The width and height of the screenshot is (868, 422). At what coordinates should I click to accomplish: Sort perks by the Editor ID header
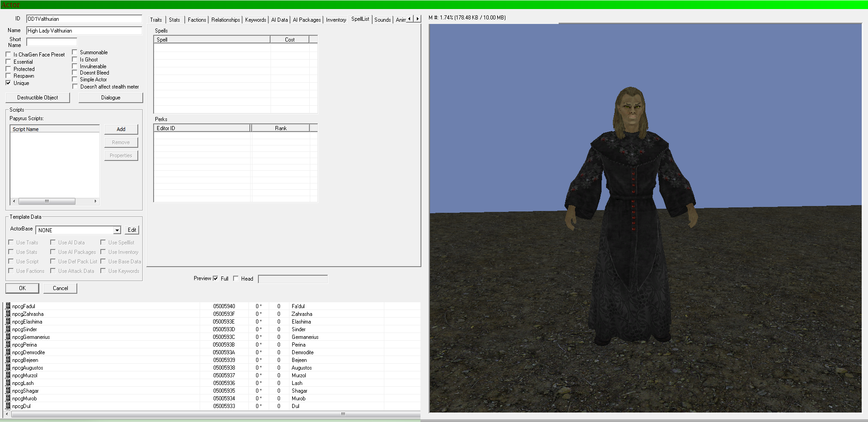202,128
